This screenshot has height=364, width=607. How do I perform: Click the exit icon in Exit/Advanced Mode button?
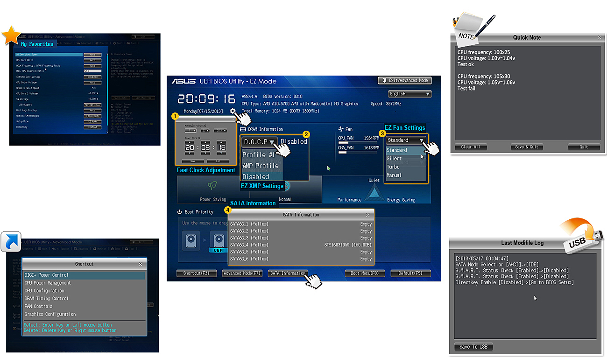click(x=383, y=80)
